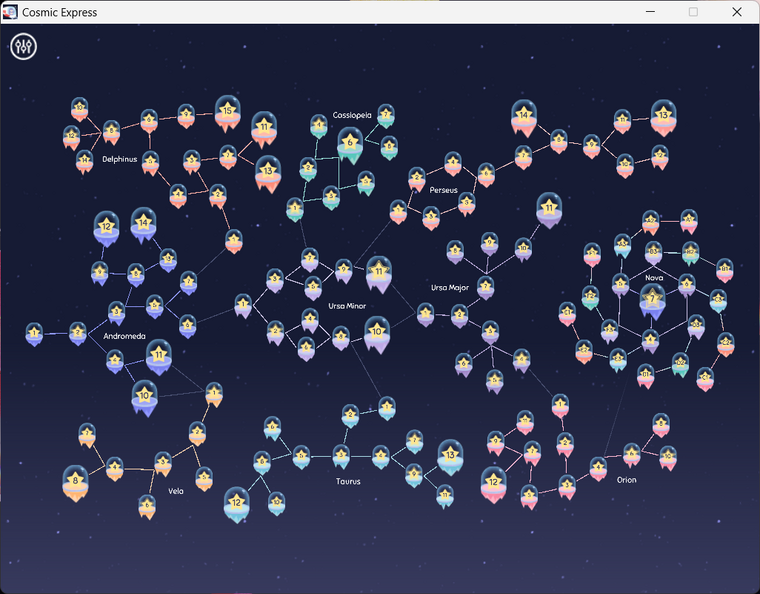Select Ursa Major level 11 large node
This screenshot has height=594, width=760.
coord(549,211)
